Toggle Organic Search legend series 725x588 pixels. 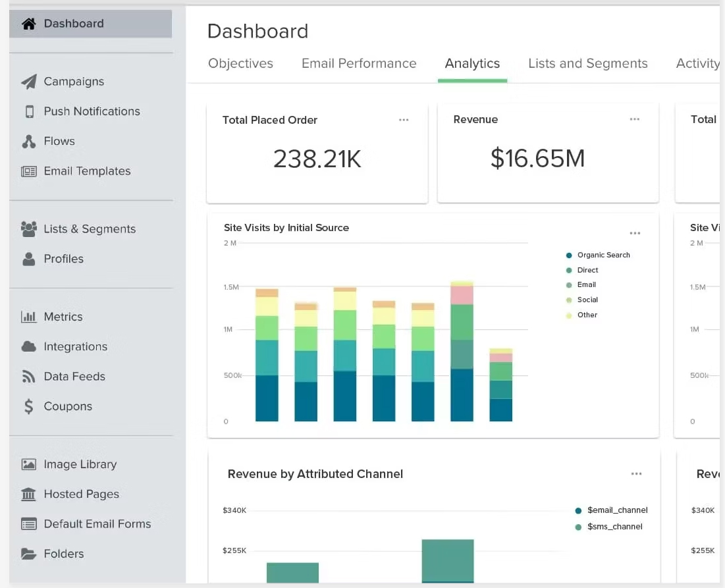pos(603,255)
